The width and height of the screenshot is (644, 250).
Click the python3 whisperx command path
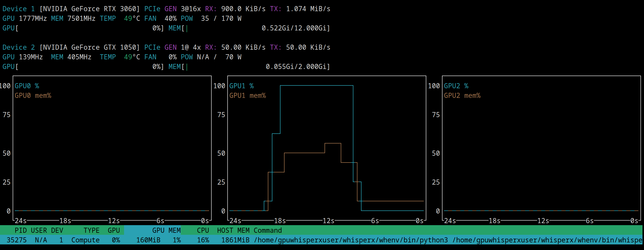click(x=448, y=240)
